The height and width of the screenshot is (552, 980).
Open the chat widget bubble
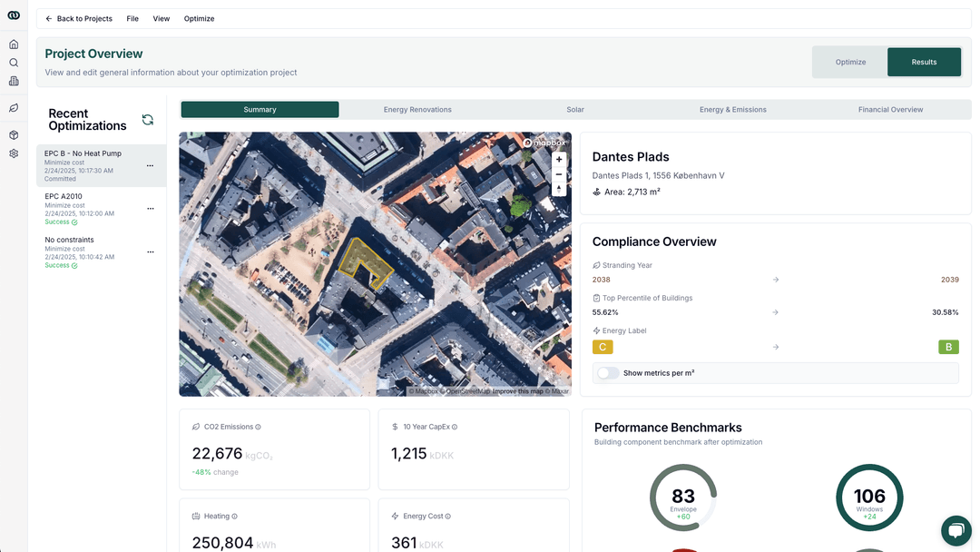[955, 530]
